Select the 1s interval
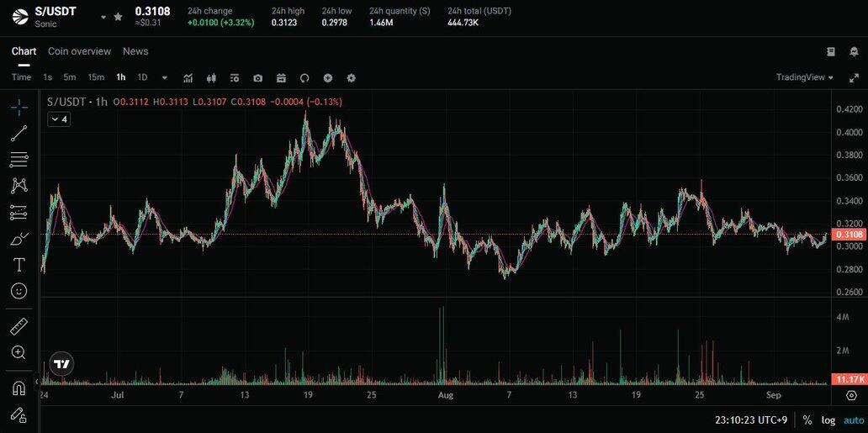The width and height of the screenshot is (868, 433). (48, 77)
